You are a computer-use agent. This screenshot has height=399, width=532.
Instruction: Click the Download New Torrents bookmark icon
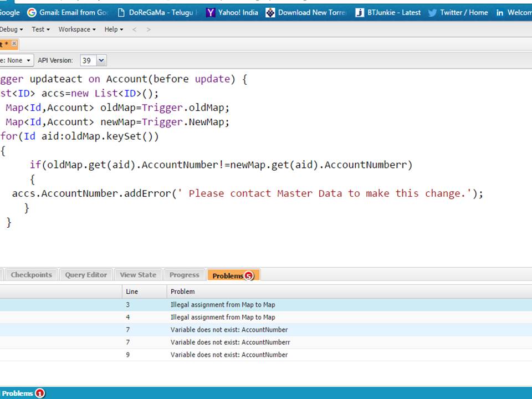point(270,12)
